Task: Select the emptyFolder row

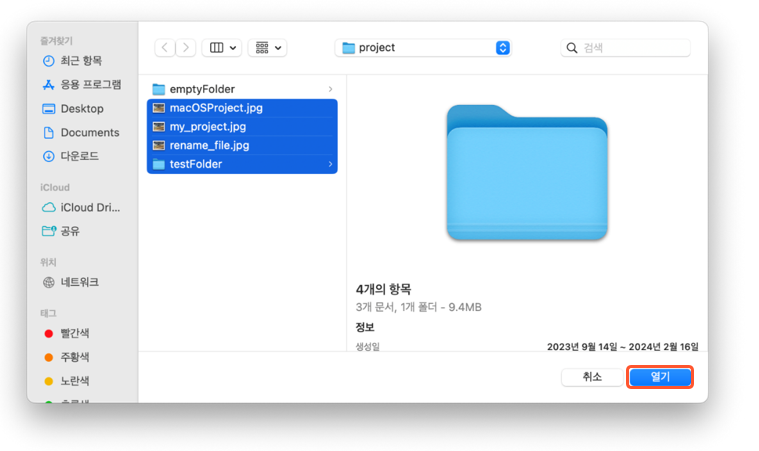Action: pyautogui.click(x=242, y=89)
